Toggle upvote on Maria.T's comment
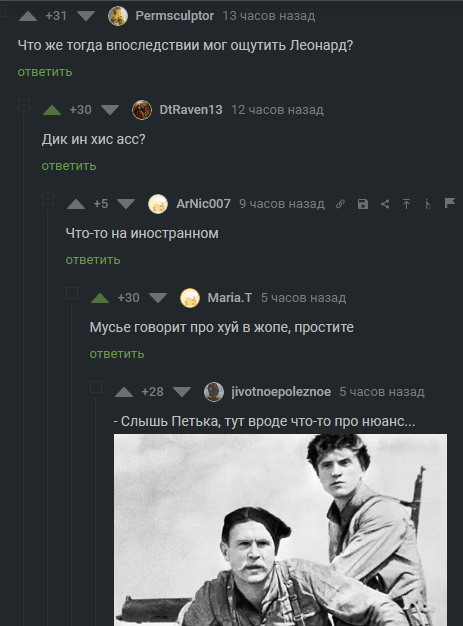The height and width of the screenshot is (626, 463). coord(100,298)
